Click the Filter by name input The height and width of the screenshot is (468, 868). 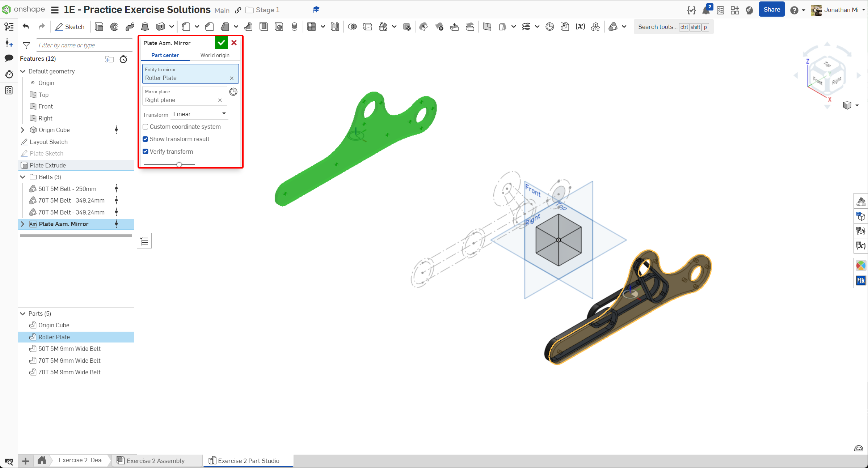pos(84,45)
